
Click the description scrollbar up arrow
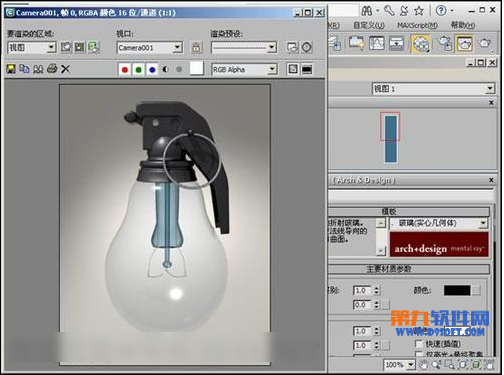tap(381, 223)
